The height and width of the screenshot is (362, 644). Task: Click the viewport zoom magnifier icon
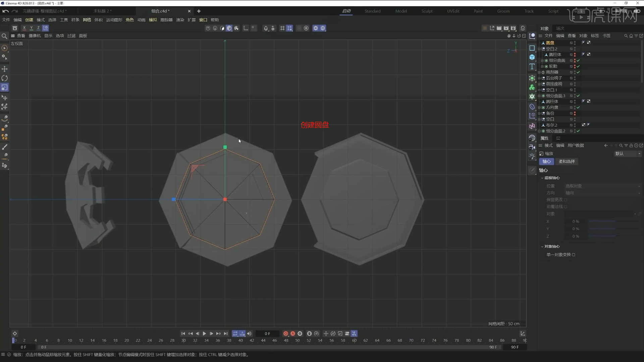tap(4, 36)
